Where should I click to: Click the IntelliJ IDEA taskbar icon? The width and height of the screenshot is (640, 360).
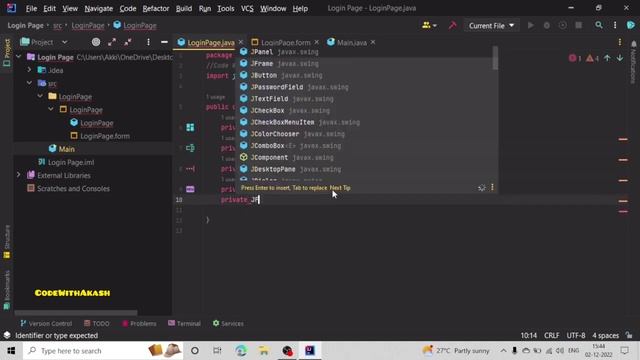(x=310, y=351)
